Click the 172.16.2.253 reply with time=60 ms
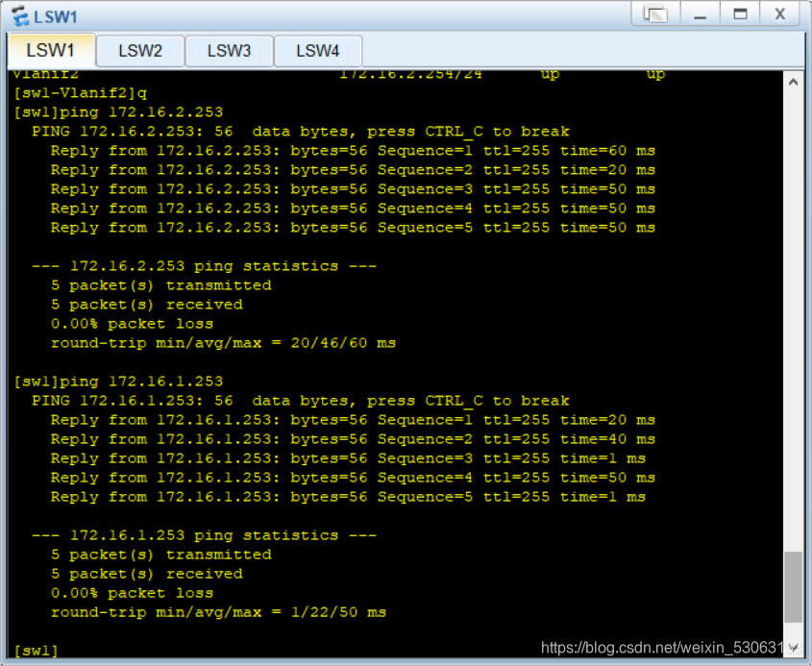The image size is (812, 666). click(353, 150)
